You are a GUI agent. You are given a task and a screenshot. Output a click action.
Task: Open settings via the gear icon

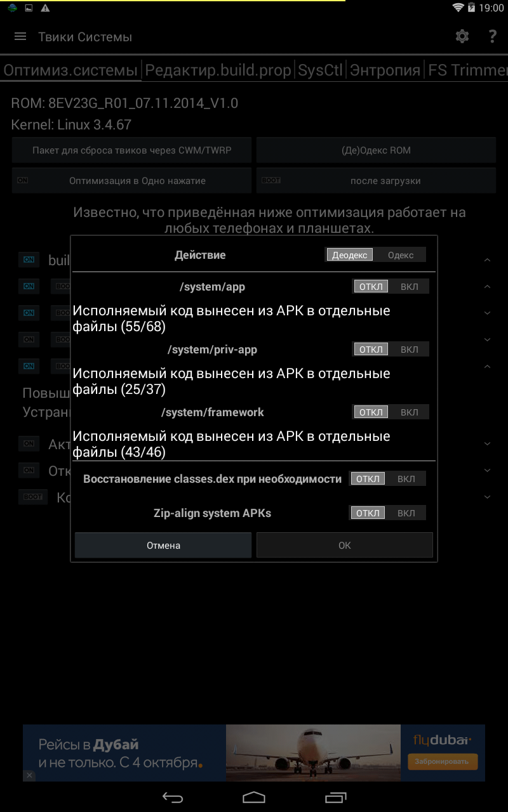[x=462, y=37]
